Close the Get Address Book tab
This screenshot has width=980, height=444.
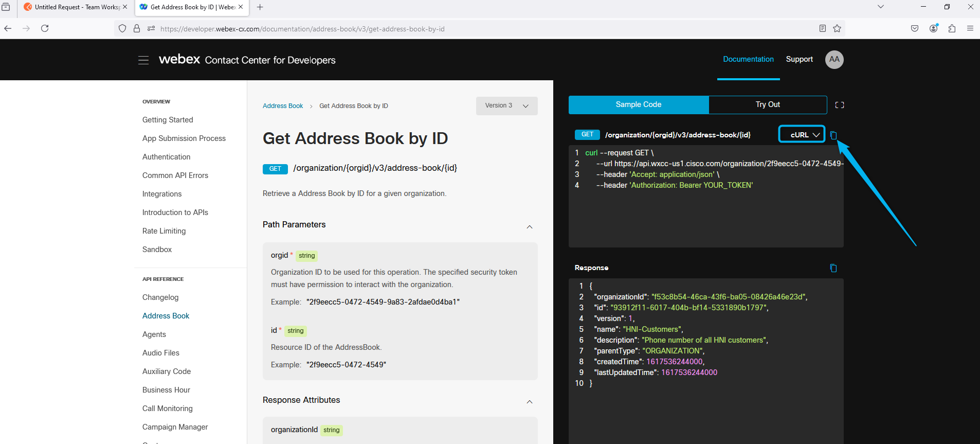(241, 7)
